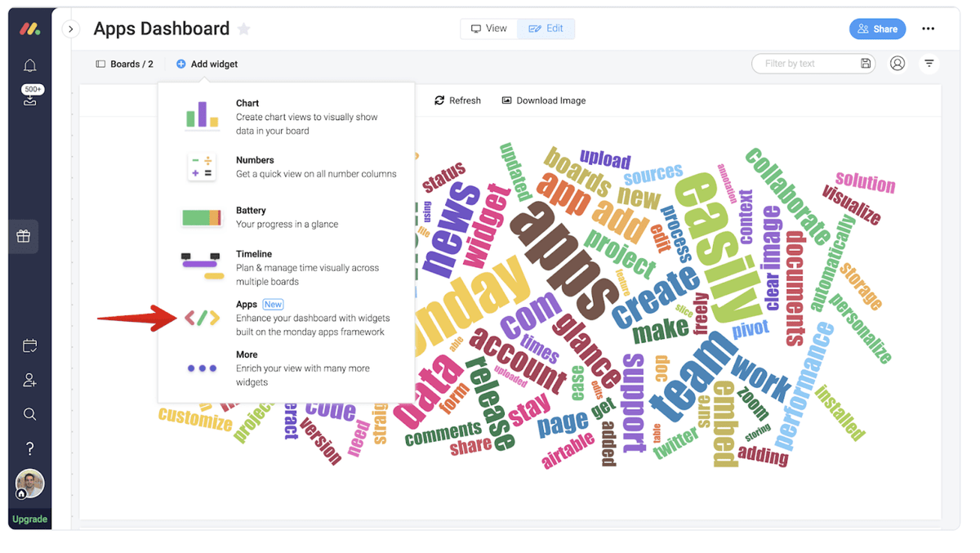This screenshot has height=553, width=980.
Task: Click the invite members icon
Action: pyautogui.click(x=29, y=380)
